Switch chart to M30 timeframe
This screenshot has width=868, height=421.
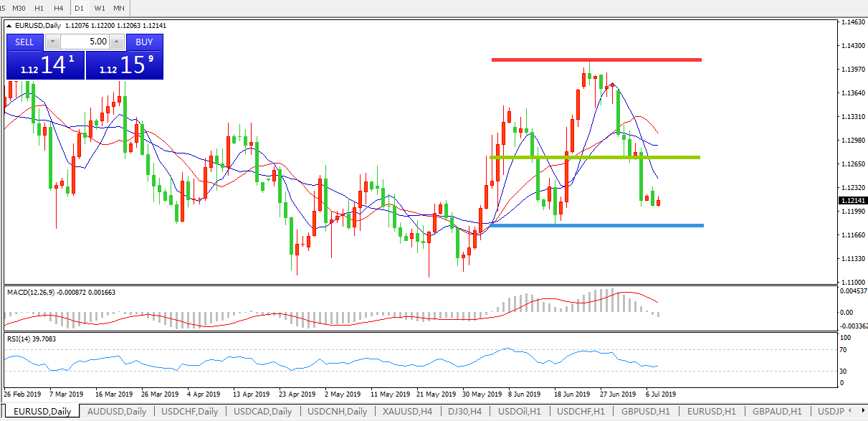click(x=19, y=8)
